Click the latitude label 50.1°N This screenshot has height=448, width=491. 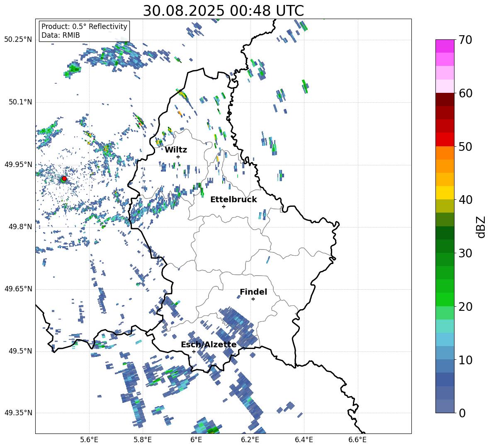click(x=20, y=102)
